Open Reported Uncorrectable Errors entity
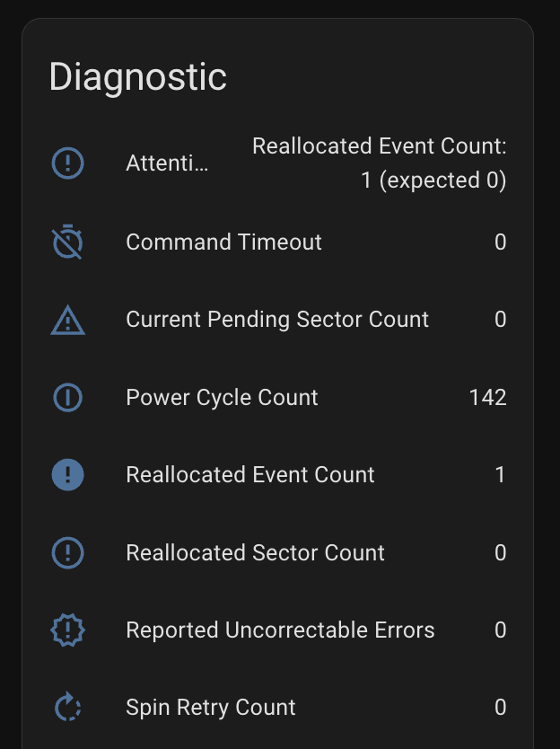560x749 pixels. point(278,630)
